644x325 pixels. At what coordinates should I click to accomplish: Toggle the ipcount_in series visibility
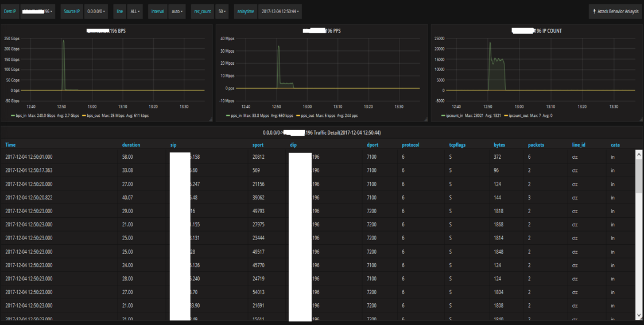[456, 116]
